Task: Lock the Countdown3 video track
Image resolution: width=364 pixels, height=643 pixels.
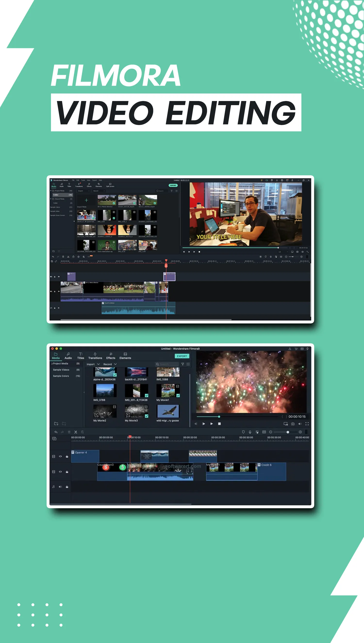Action: pyautogui.click(x=67, y=472)
